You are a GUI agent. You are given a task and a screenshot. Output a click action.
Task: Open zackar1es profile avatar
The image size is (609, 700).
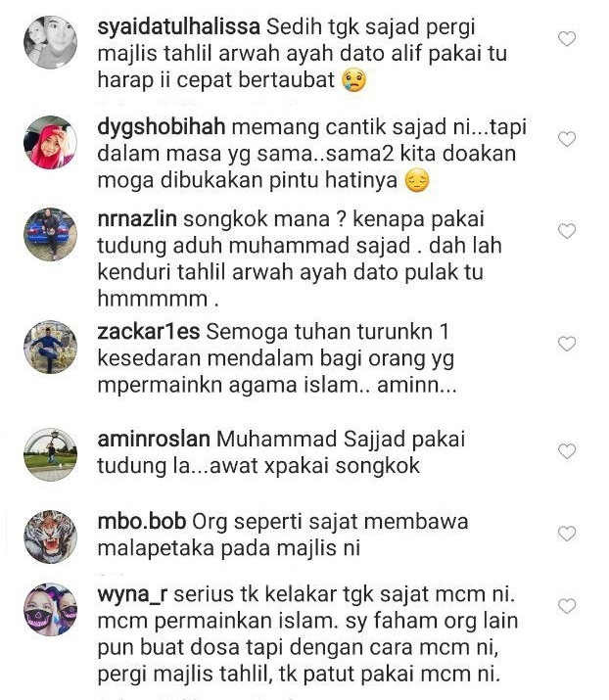pos(50,347)
